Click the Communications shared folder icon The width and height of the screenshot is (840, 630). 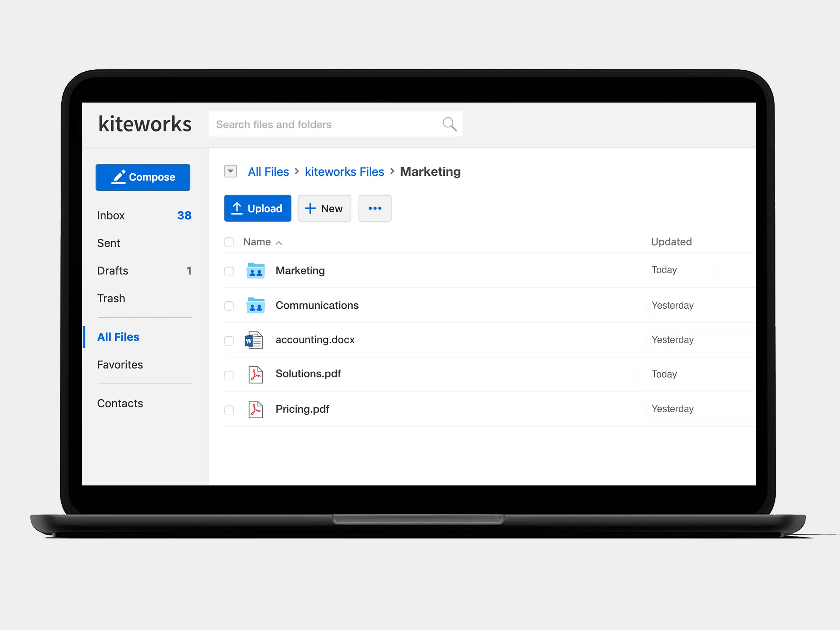pos(256,304)
